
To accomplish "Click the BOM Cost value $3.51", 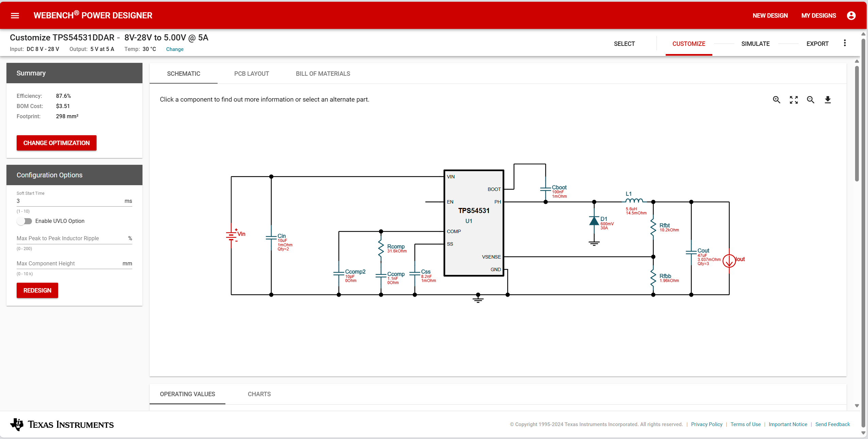I will [63, 106].
